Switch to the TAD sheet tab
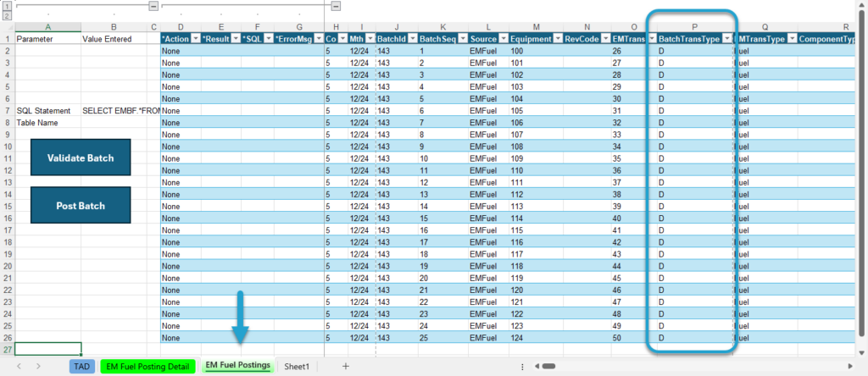Viewport: 868px width, 376px height. [82, 366]
